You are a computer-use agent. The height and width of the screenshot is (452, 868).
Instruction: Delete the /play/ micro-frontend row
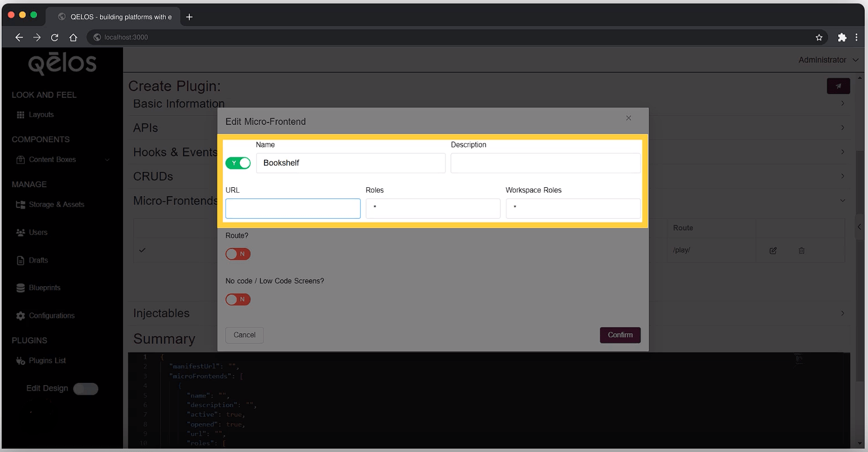tap(801, 250)
